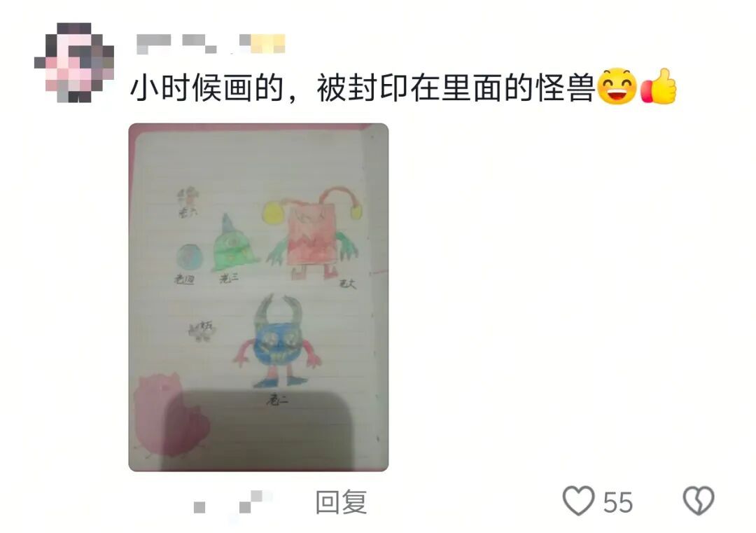Tap the red square monster with headphones

click(312, 232)
